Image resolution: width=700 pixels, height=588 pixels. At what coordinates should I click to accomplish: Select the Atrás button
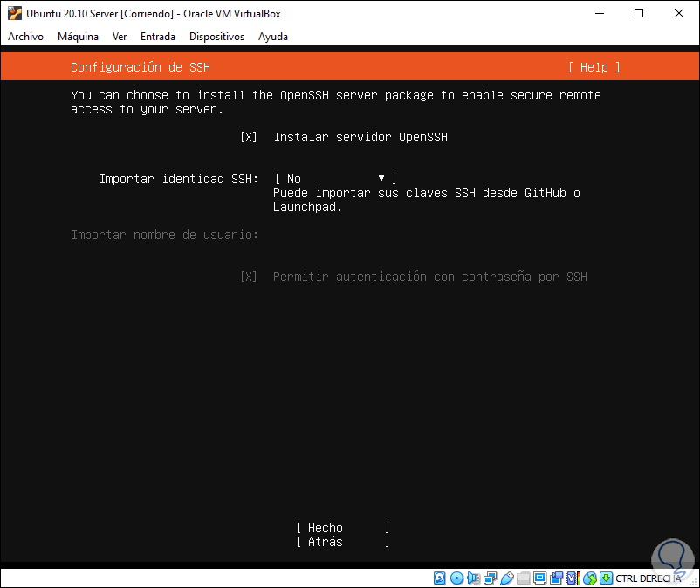pos(343,542)
